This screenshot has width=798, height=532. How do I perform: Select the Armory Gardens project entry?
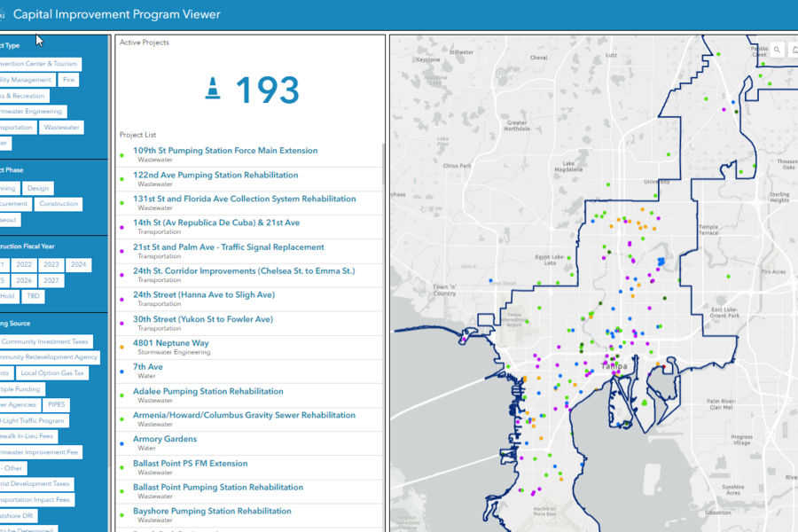coord(165,439)
